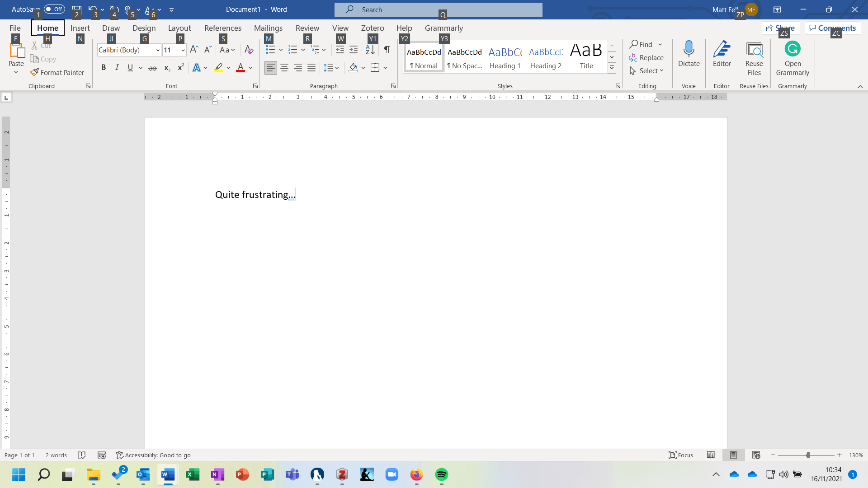
Task: Click the Dictate microphone icon
Action: tap(689, 49)
